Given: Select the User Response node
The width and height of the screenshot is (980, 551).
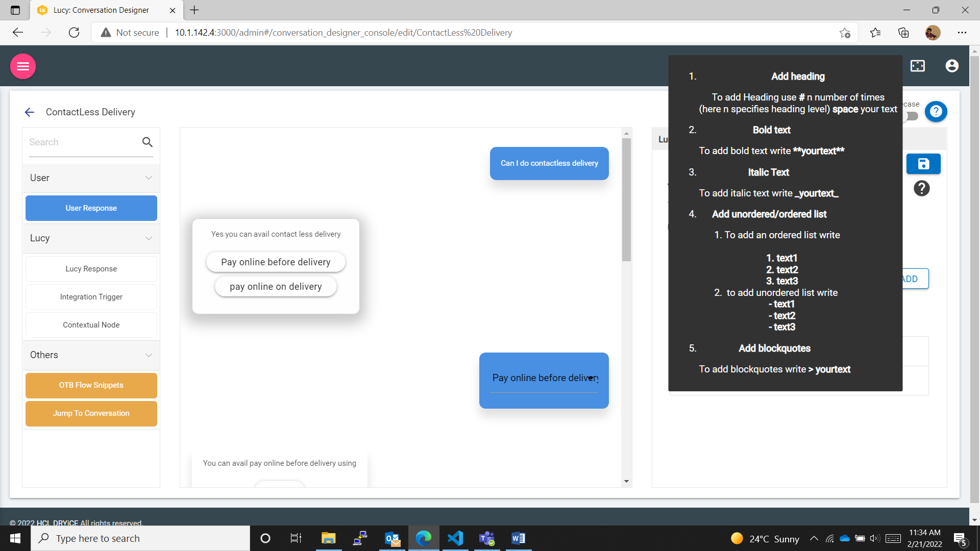Looking at the screenshot, I should coord(91,208).
